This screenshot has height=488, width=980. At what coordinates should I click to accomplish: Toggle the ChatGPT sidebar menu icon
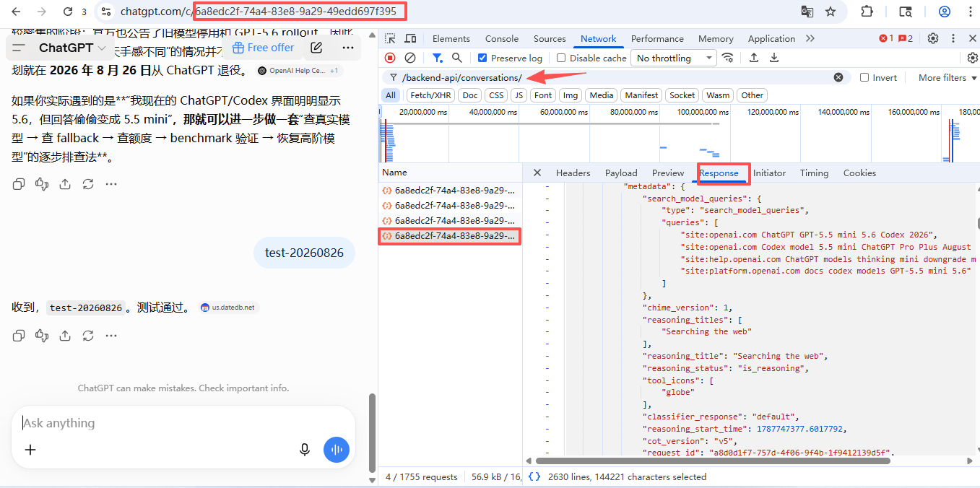click(x=19, y=48)
